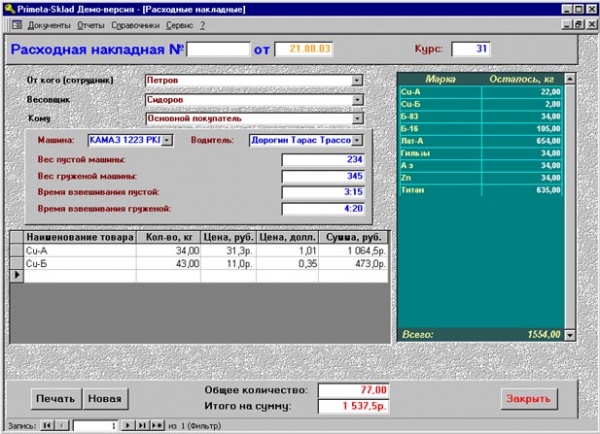Select Лат-А row in stock list
The width and height of the screenshot is (600, 434).
[480, 141]
